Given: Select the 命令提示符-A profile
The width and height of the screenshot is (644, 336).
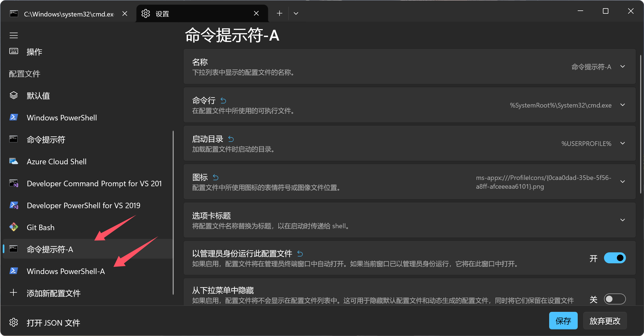Looking at the screenshot, I should [x=88, y=249].
